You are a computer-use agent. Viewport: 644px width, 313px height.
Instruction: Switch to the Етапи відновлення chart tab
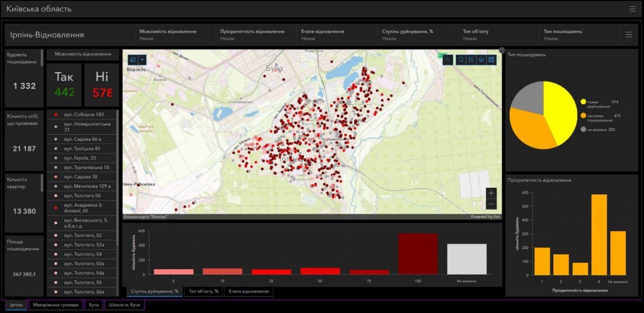(x=249, y=291)
